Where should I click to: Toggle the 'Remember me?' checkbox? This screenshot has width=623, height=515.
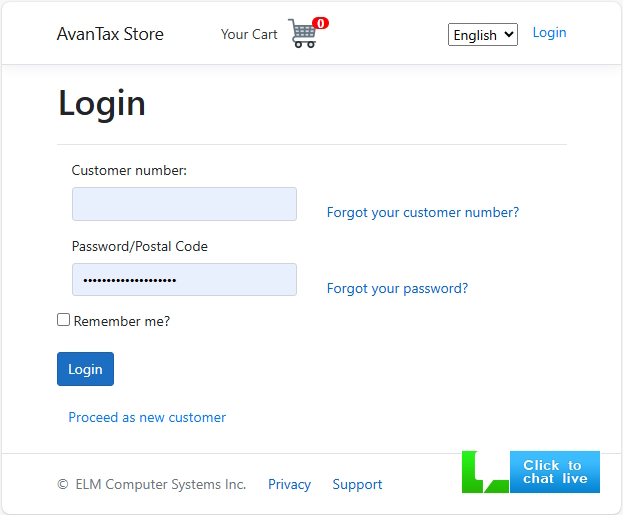pos(64,320)
